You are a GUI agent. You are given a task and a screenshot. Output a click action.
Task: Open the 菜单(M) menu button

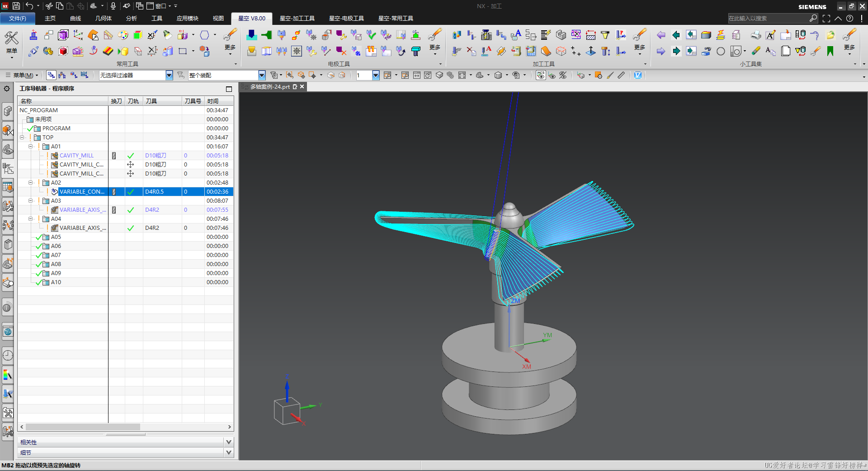point(22,75)
